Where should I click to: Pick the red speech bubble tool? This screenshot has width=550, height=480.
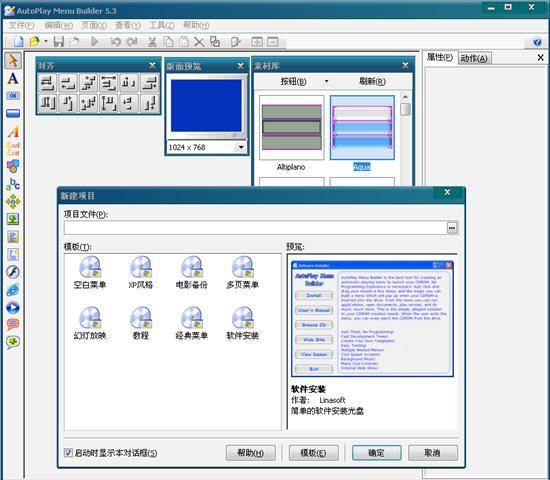point(13,325)
